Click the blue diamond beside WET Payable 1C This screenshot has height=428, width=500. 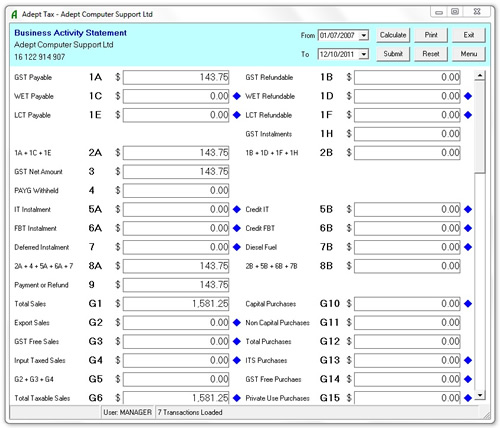click(237, 96)
